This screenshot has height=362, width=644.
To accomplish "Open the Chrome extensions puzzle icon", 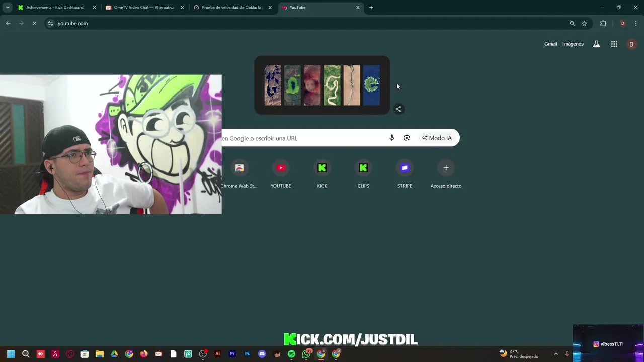I will coord(603,23).
